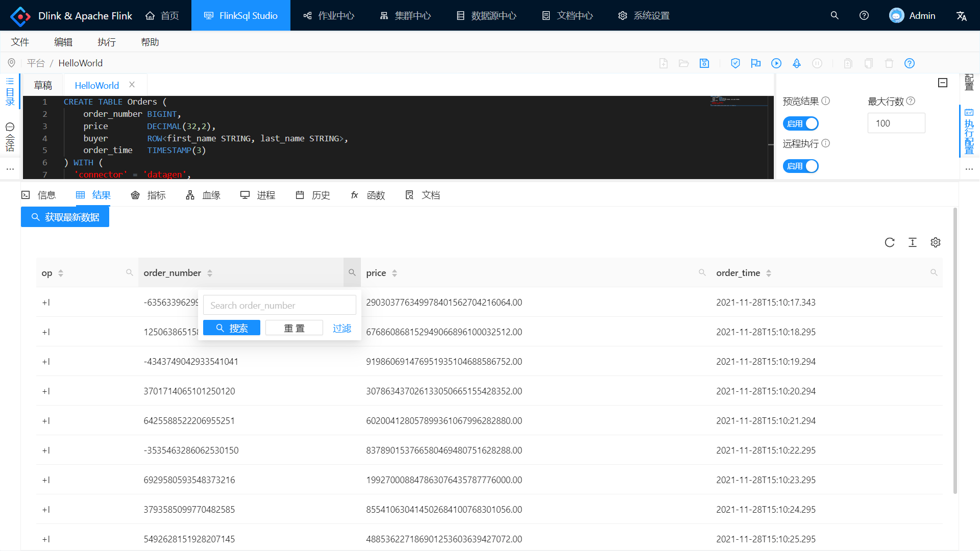Image resolution: width=980 pixels, height=551 pixels.
Task: Click the flag icon in the toolbar
Action: [756, 63]
